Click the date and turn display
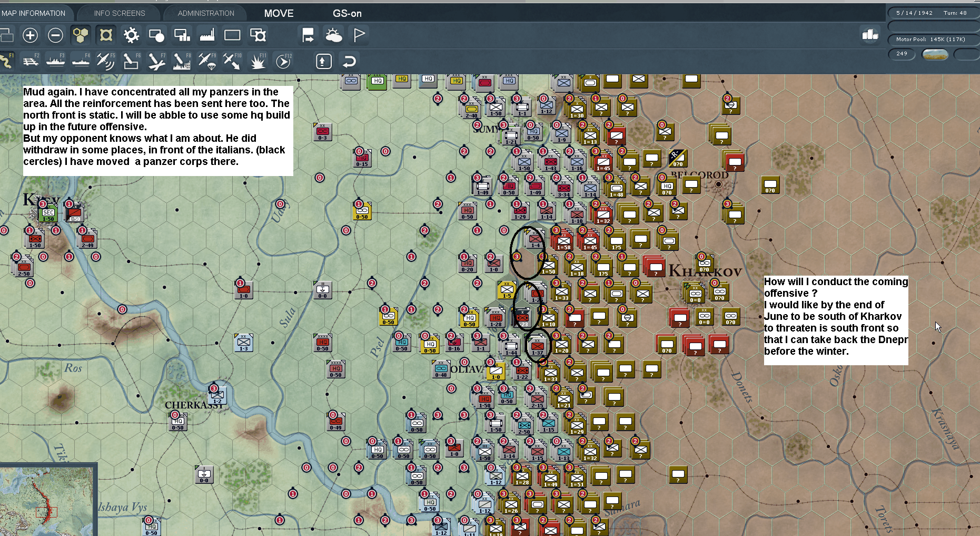This screenshot has height=536, width=980. (932, 13)
